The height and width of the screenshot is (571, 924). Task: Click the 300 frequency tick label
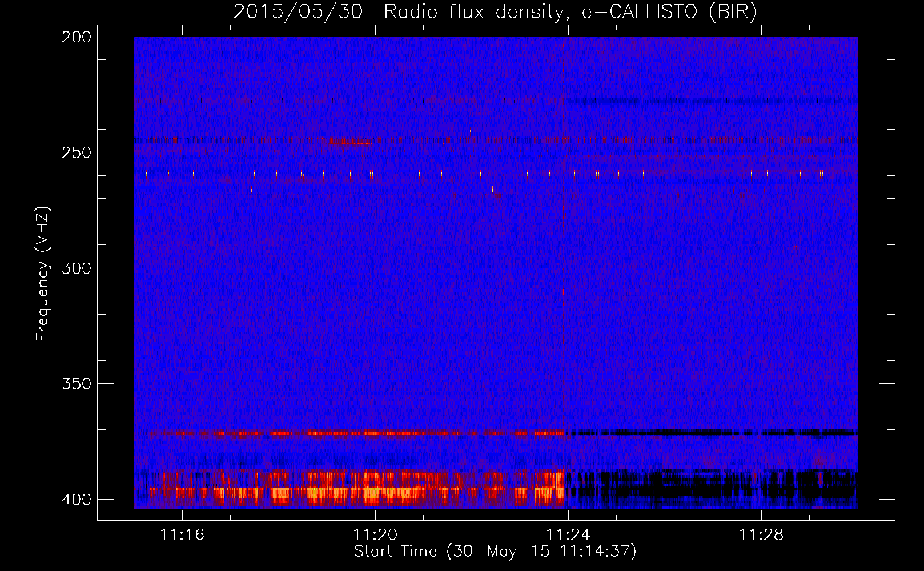click(76, 268)
